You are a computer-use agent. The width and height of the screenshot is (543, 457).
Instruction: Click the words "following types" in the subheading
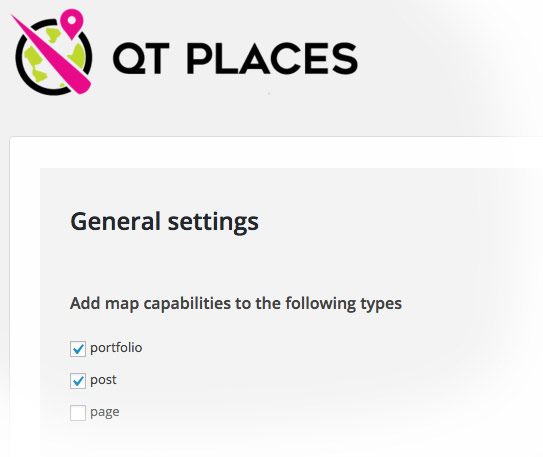click(x=344, y=304)
